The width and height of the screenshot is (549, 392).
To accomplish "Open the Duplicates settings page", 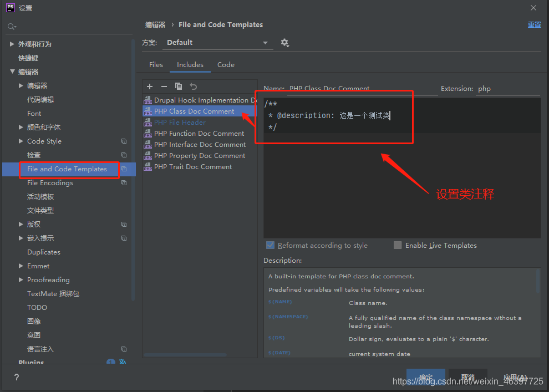I will click(43, 252).
